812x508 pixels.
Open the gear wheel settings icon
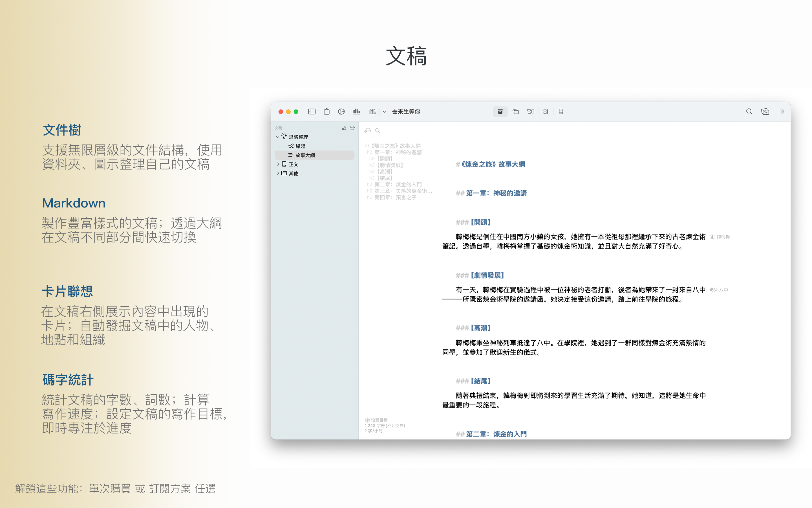341,111
